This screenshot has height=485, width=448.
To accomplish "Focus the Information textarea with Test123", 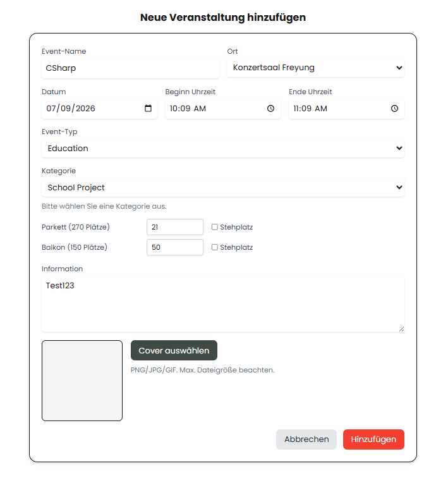I will pos(223,304).
